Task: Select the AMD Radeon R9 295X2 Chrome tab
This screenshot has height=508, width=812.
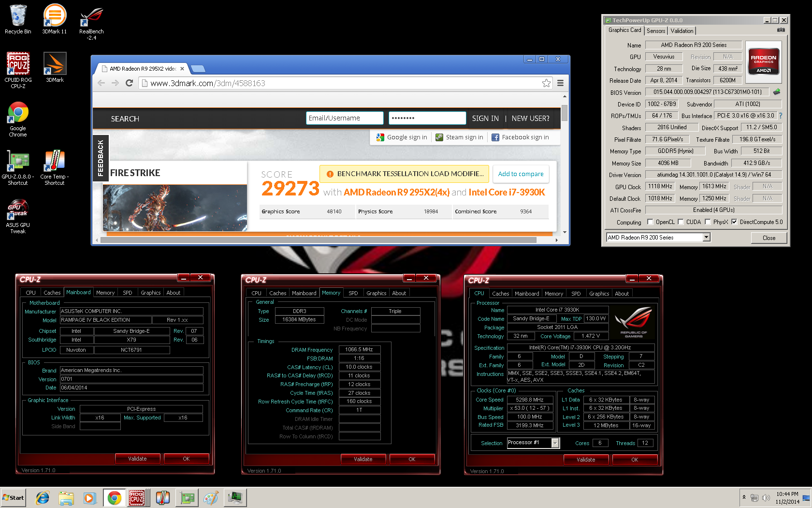Action: coord(143,69)
